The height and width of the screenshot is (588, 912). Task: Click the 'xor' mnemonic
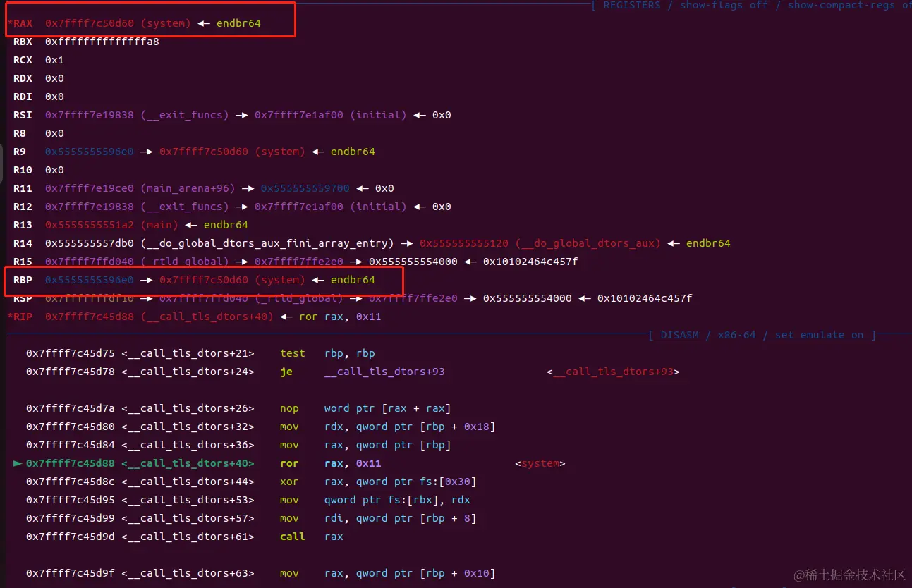289,482
